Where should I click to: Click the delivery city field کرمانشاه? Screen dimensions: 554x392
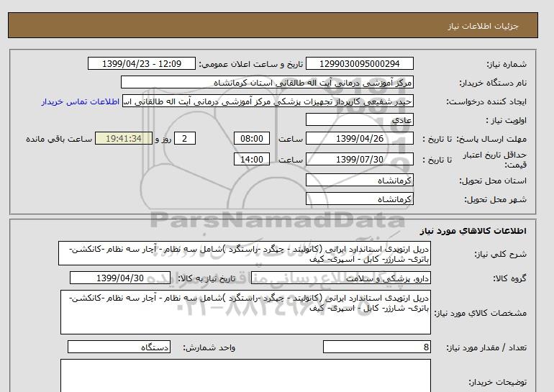[359, 199]
